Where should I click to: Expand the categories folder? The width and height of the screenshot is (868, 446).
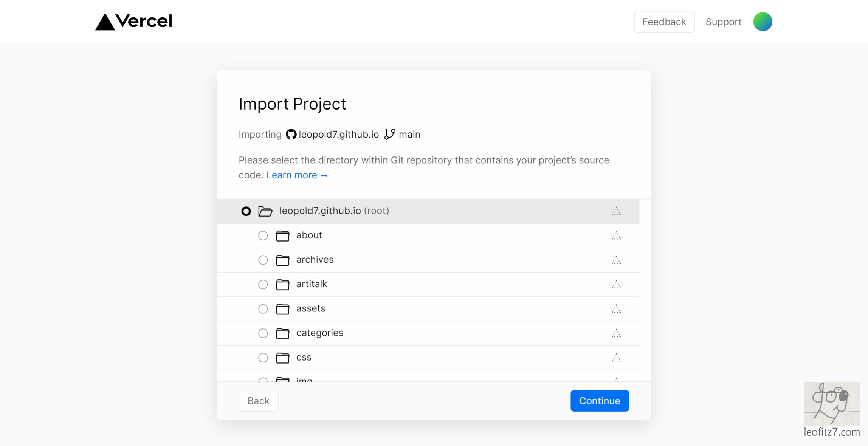(x=282, y=333)
